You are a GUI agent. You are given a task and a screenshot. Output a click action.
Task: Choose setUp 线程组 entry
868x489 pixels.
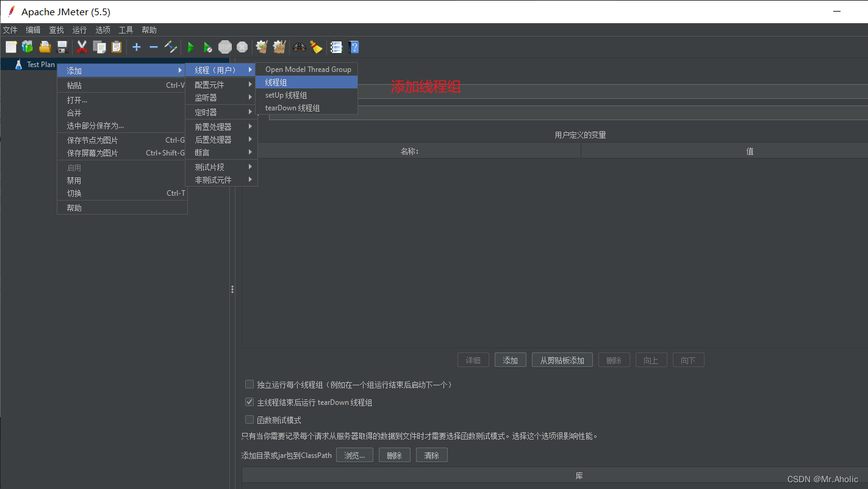tap(306, 95)
